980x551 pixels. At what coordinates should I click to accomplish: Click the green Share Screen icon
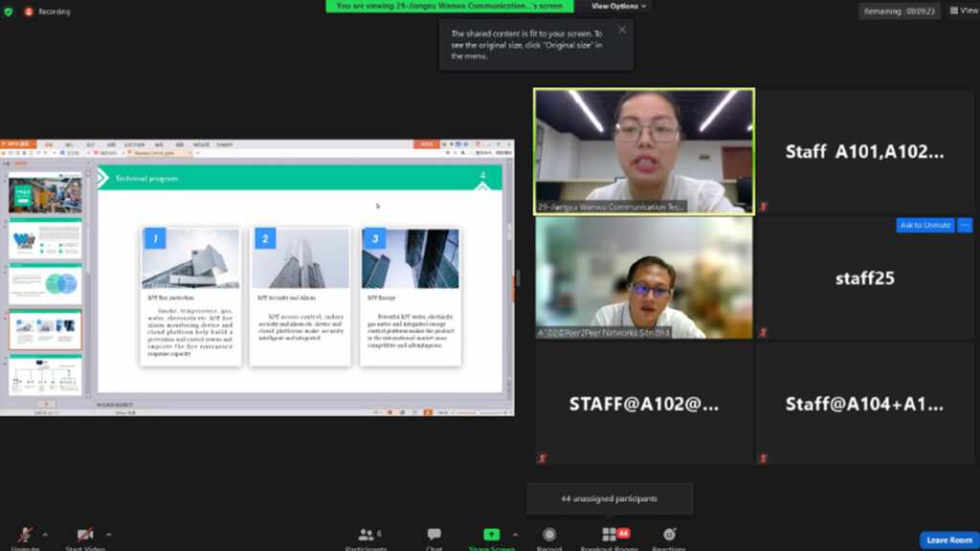[x=491, y=535]
